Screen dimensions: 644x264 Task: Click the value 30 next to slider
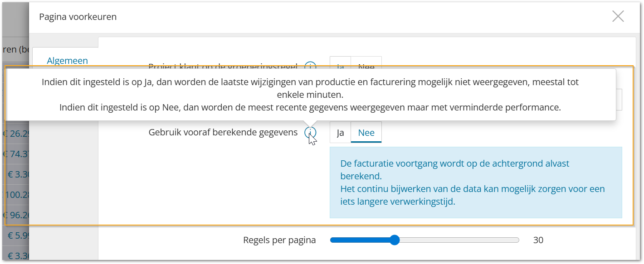pyautogui.click(x=538, y=240)
